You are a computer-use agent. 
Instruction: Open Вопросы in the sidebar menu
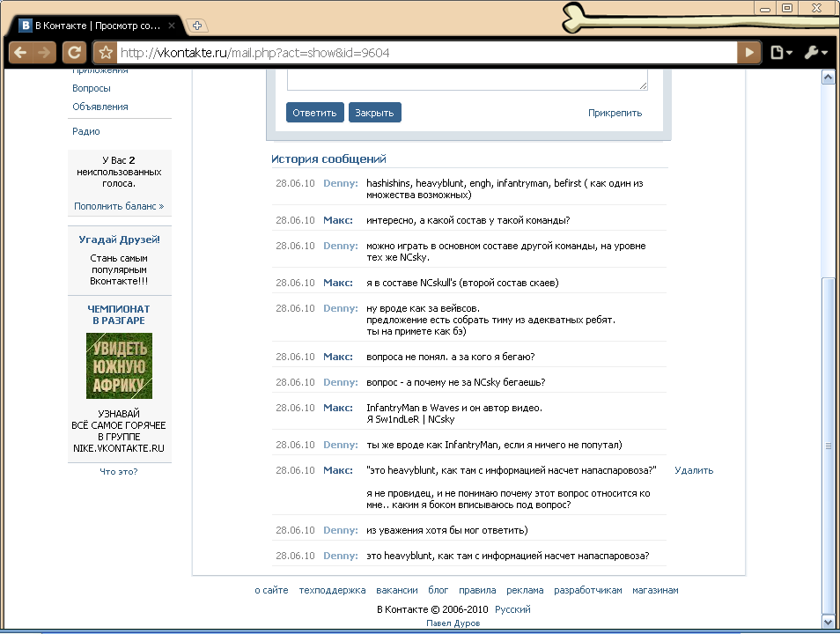pos(91,88)
